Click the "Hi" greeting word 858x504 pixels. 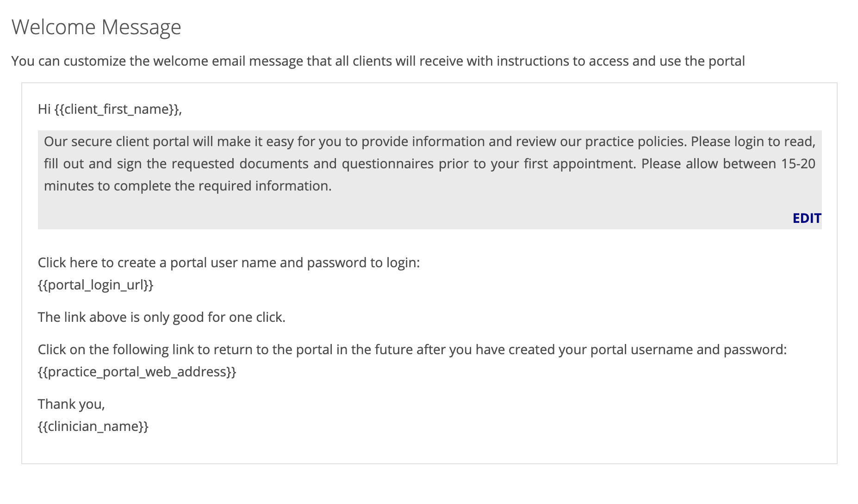[44, 109]
